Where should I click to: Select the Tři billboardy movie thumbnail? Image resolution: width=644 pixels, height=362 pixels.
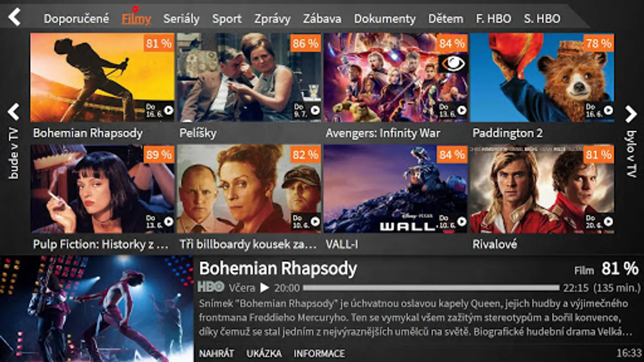tap(249, 189)
